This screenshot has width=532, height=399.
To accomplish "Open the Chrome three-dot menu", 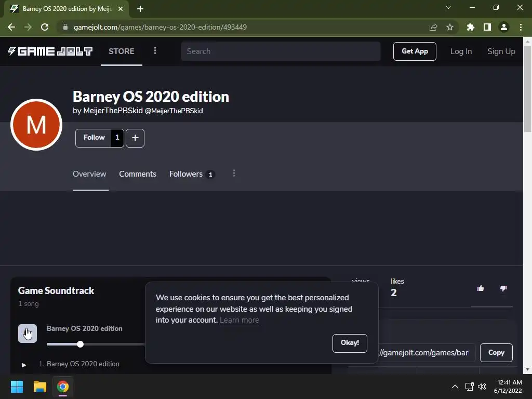I will pyautogui.click(x=521, y=27).
